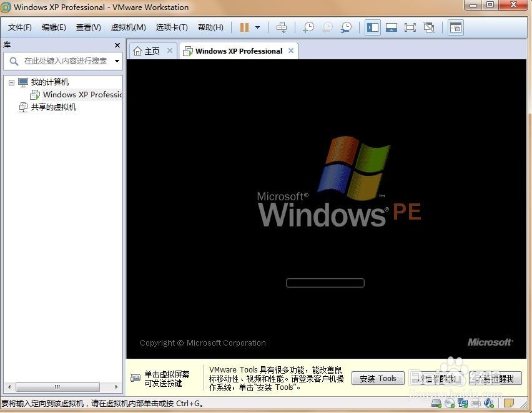Click the 以后提醒我 button
532x413 pixels.
436,378
